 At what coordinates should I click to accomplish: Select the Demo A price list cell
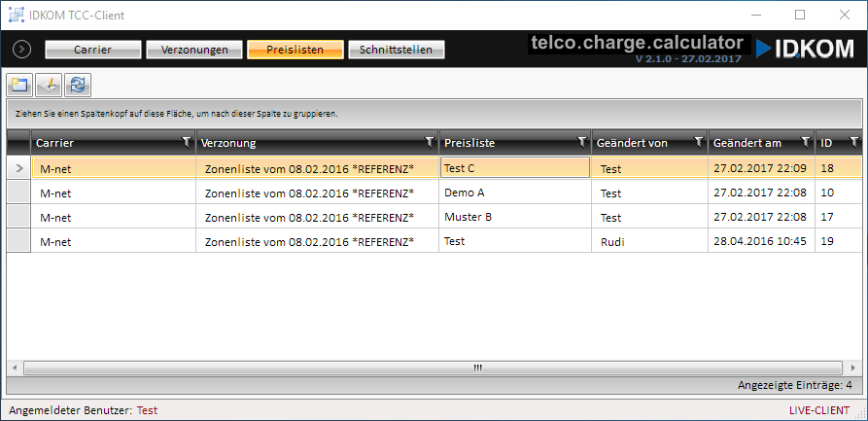point(515,193)
